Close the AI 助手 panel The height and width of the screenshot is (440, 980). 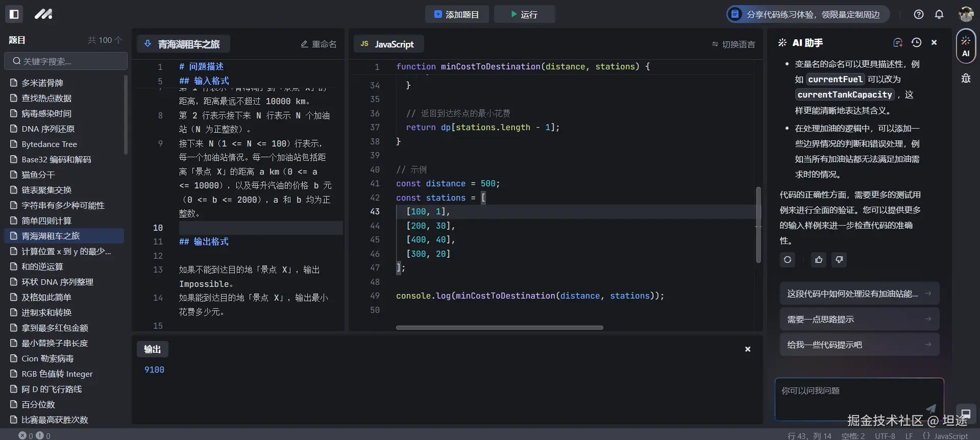click(x=934, y=43)
